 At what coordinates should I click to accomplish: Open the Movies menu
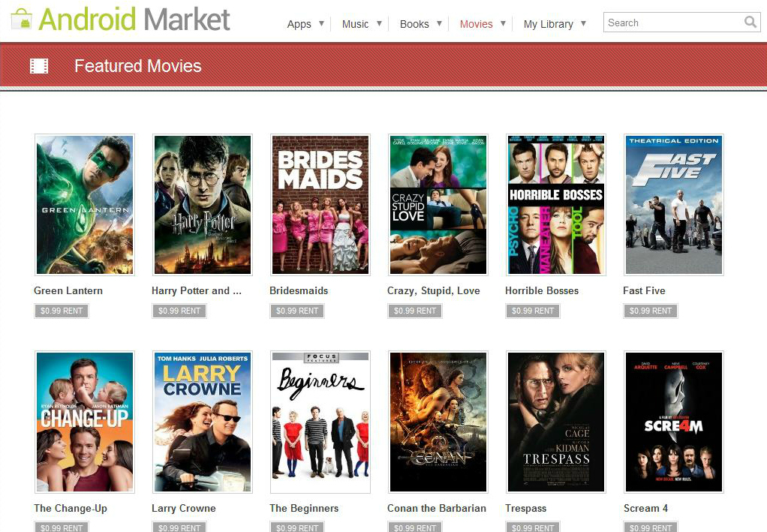pyautogui.click(x=476, y=24)
